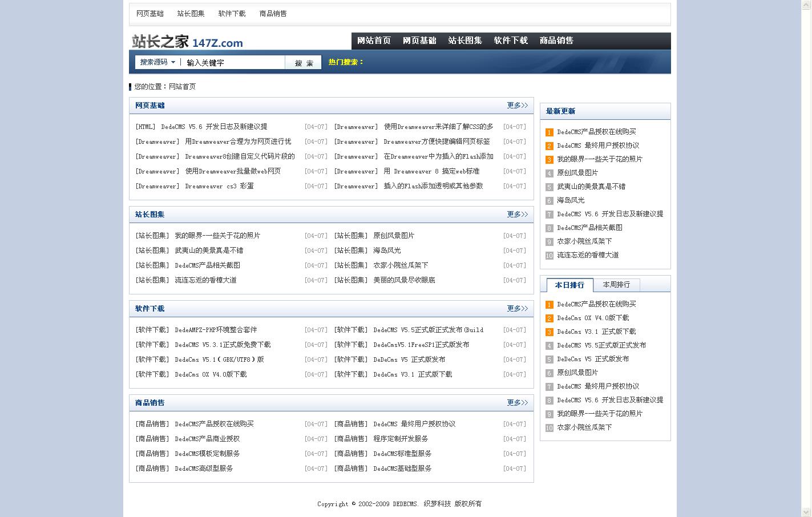
Task: Click the 搜索 search button
Action: pyautogui.click(x=304, y=63)
